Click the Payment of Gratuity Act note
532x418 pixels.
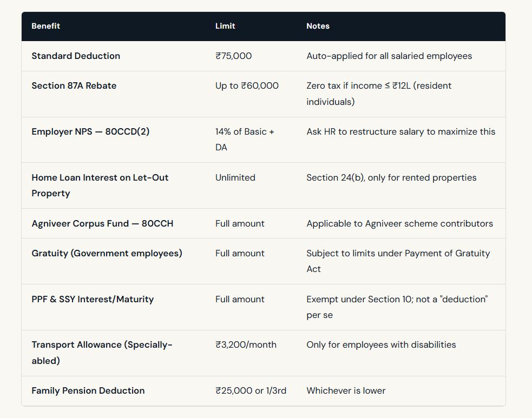(398, 261)
